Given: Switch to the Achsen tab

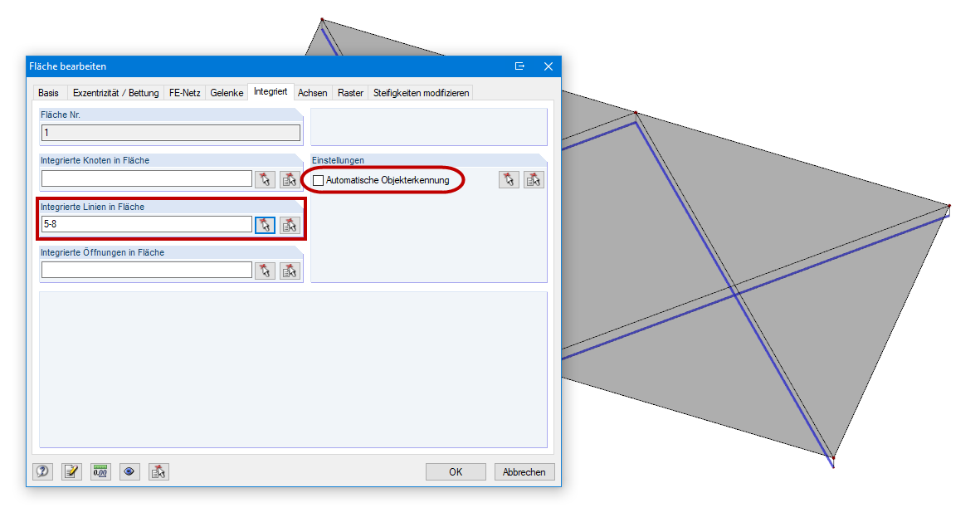Looking at the screenshot, I should click(x=313, y=92).
